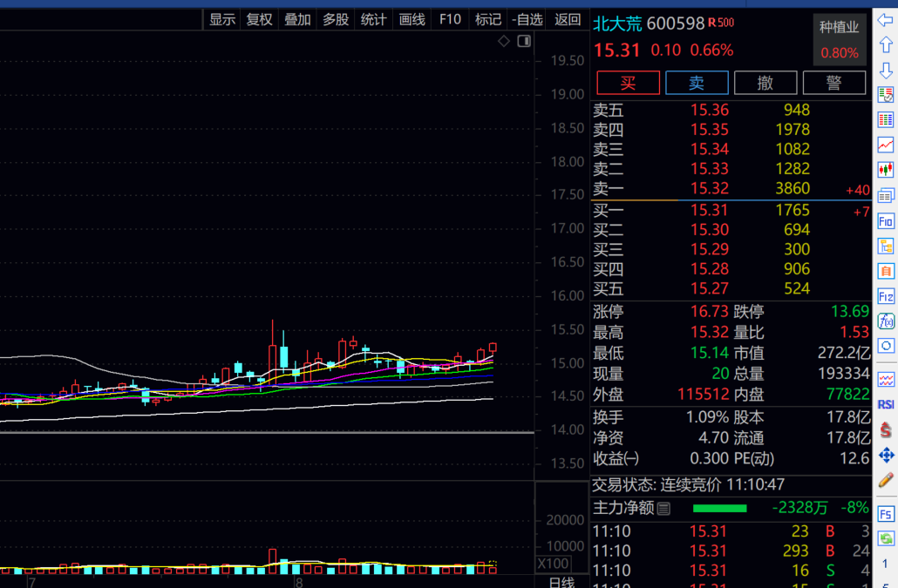Click the down arrow next stock icon
The width and height of the screenshot is (898, 588).
(886, 71)
